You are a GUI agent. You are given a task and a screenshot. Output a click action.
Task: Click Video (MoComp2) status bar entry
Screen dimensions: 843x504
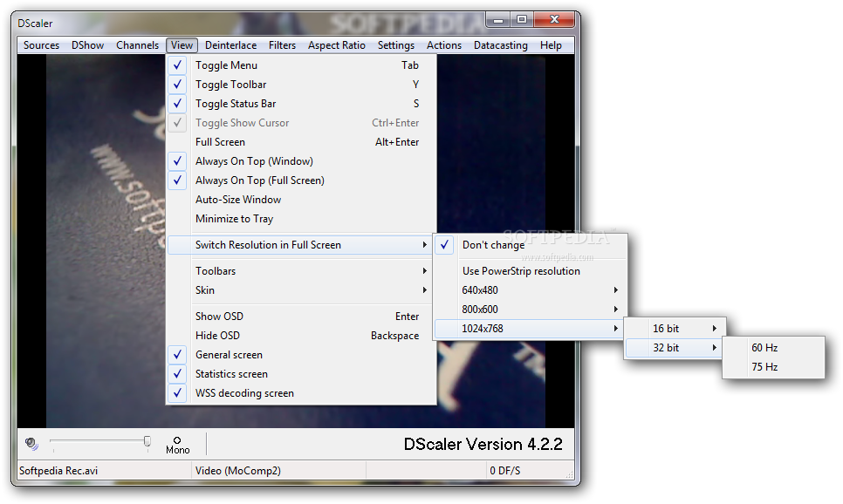click(279, 471)
